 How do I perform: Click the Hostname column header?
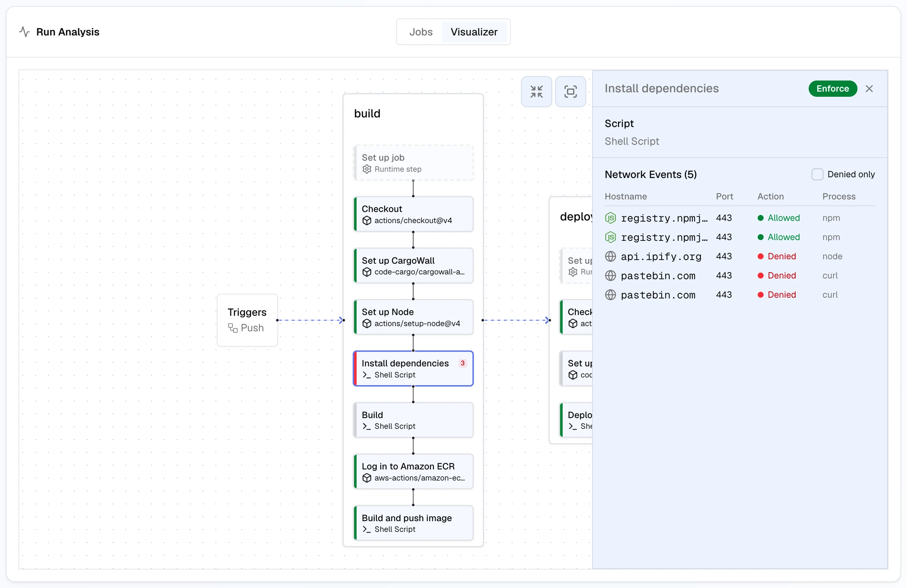click(x=625, y=196)
